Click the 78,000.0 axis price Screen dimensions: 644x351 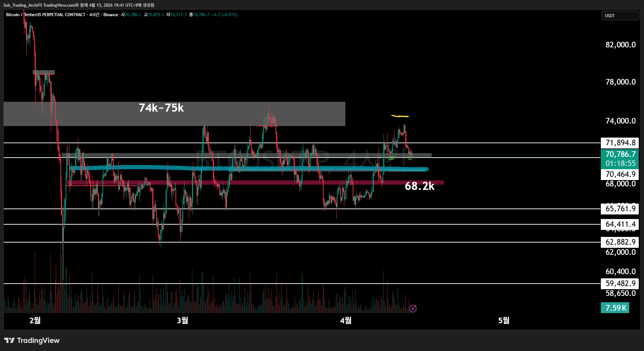(620, 82)
